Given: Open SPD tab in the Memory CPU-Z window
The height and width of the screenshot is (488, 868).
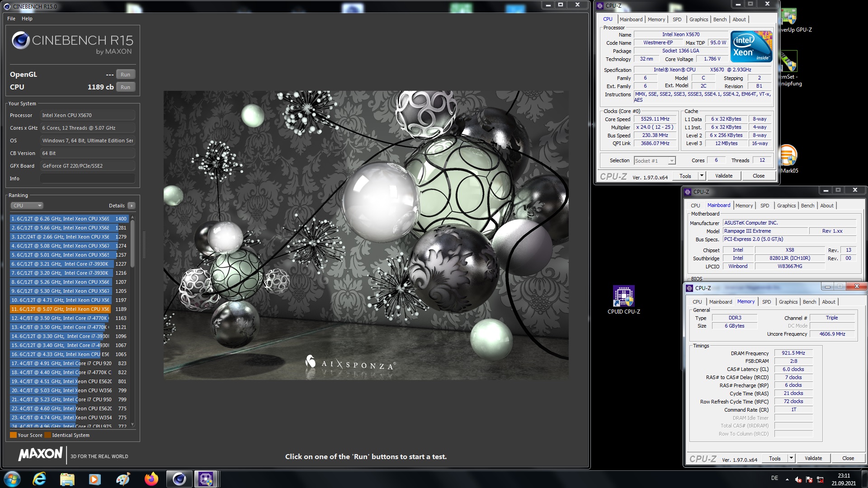Looking at the screenshot, I should [767, 302].
